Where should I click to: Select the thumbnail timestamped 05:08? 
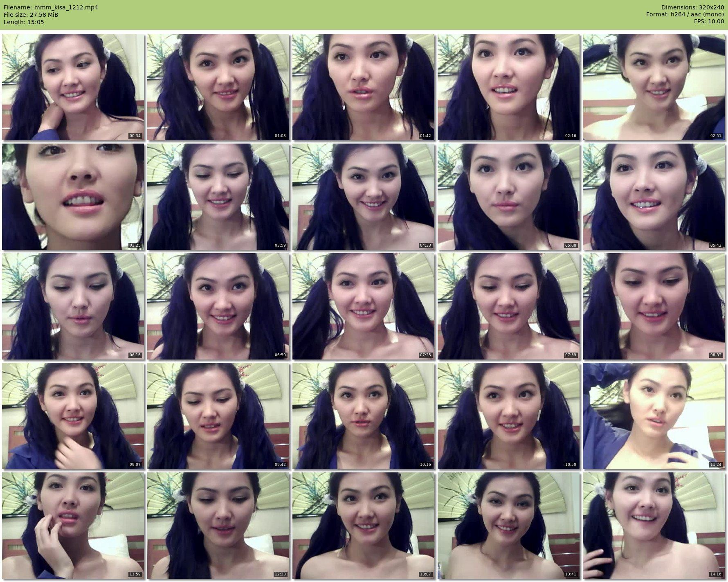(x=508, y=197)
